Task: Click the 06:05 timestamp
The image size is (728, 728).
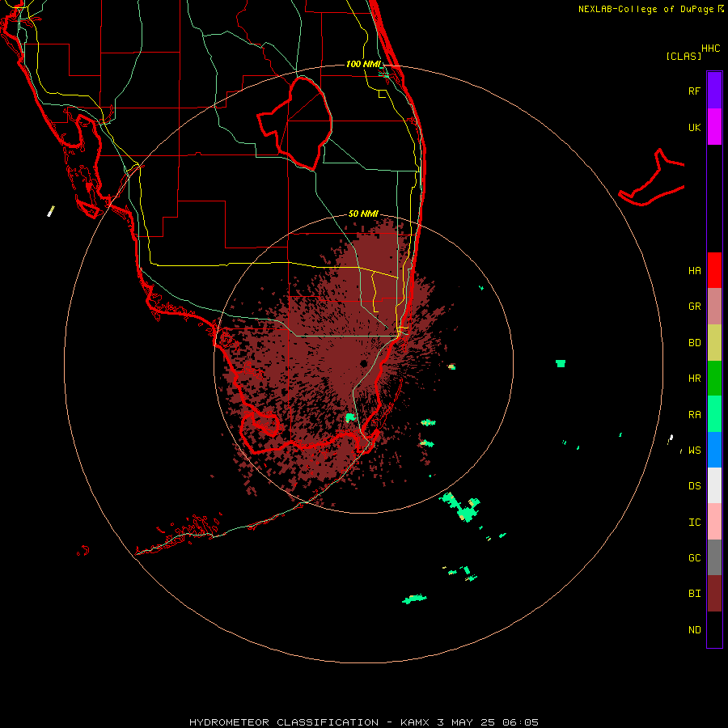Action: (521, 722)
